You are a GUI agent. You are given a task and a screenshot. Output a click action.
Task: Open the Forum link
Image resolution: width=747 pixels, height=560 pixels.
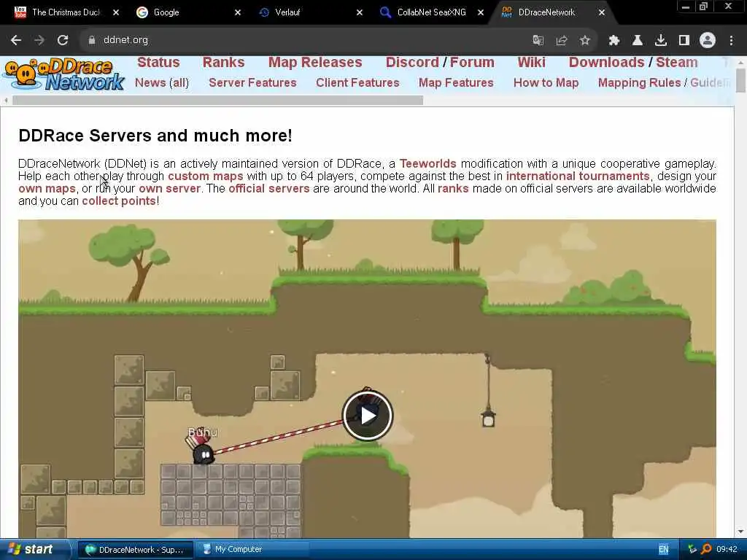pos(472,63)
